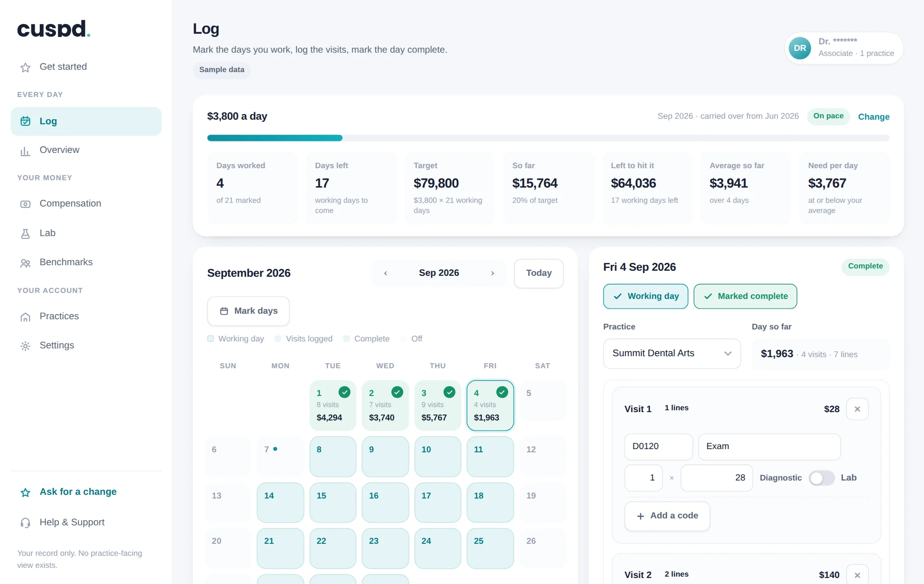Click the daily target progress bar
Screen dimensions: 924x584
[x=548, y=138]
